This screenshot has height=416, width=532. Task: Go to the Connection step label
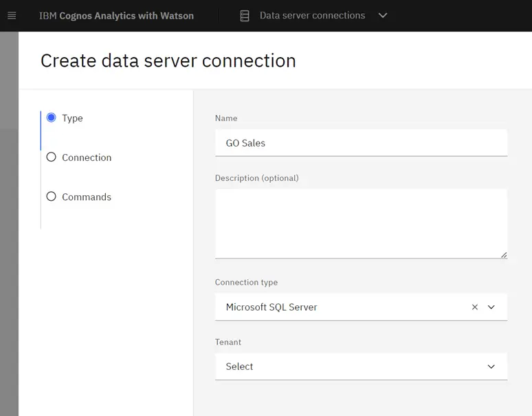[87, 157]
